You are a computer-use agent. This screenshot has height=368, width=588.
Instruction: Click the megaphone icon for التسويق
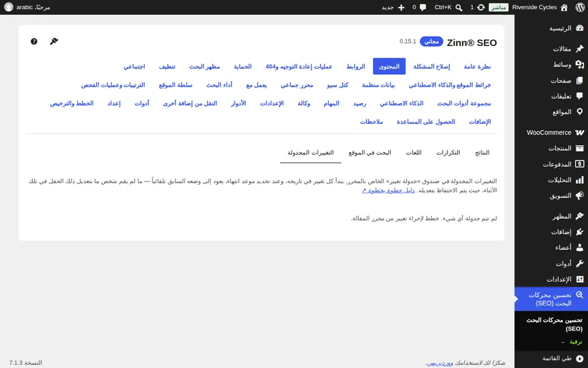tap(580, 196)
